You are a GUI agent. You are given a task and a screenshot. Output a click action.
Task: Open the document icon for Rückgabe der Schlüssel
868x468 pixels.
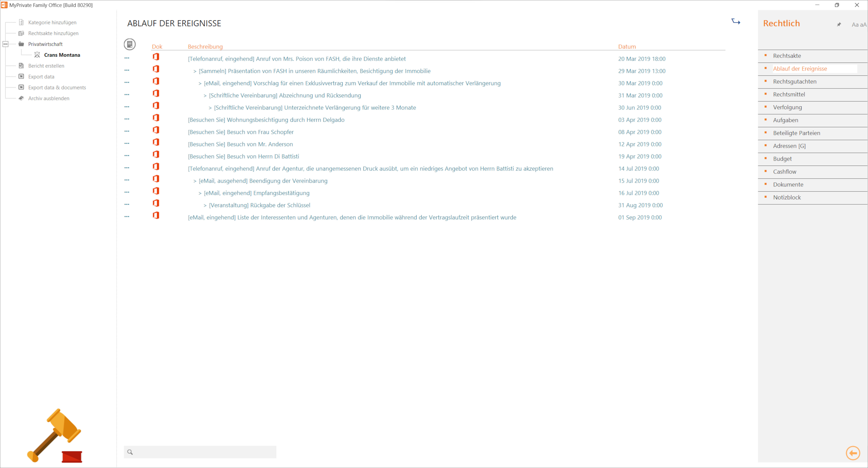pyautogui.click(x=156, y=203)
